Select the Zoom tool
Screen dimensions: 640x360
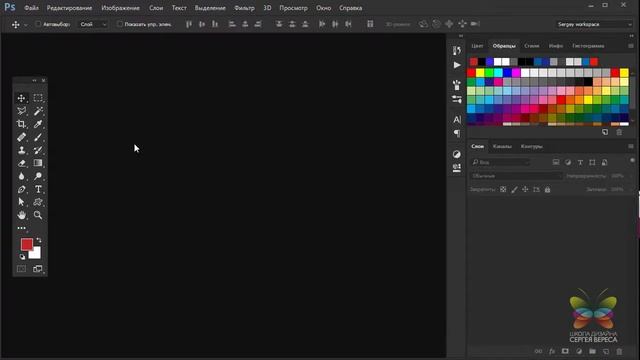(x=38, y=215)
